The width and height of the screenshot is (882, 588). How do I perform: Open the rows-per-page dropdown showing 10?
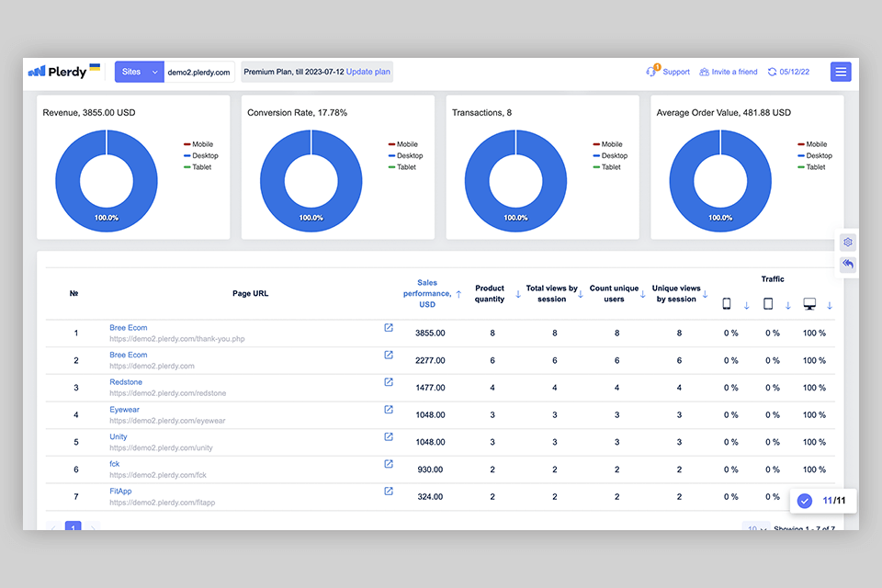[x=756, y=528]
